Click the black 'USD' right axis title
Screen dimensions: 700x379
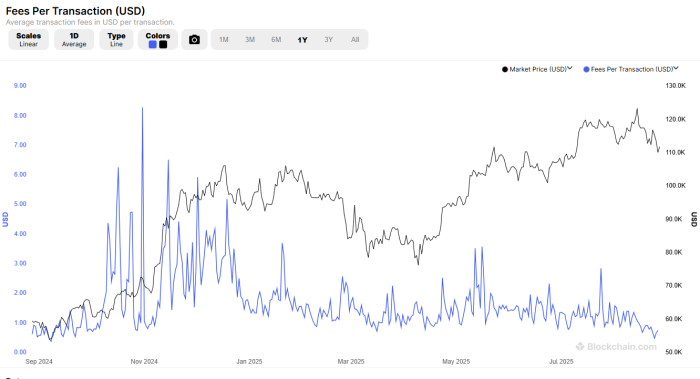click(x=694, y=219)
